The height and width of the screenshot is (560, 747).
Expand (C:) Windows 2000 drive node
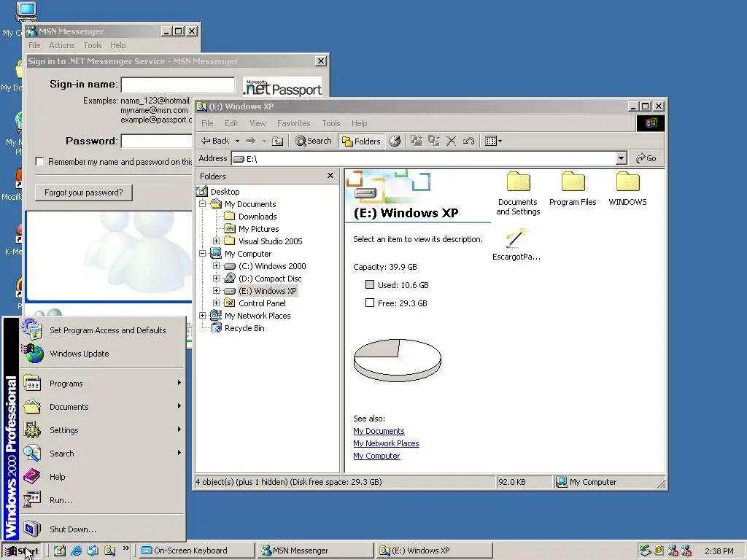216,265
